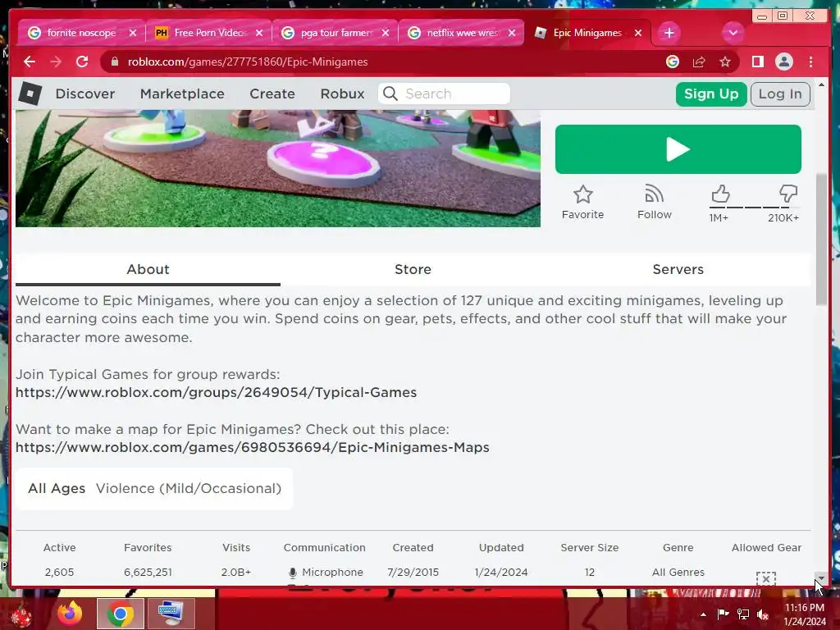Click the taskbar clock 11:16 PM
Screen dimensions: 840x630
pyautogui.click(x=804, y=608)
